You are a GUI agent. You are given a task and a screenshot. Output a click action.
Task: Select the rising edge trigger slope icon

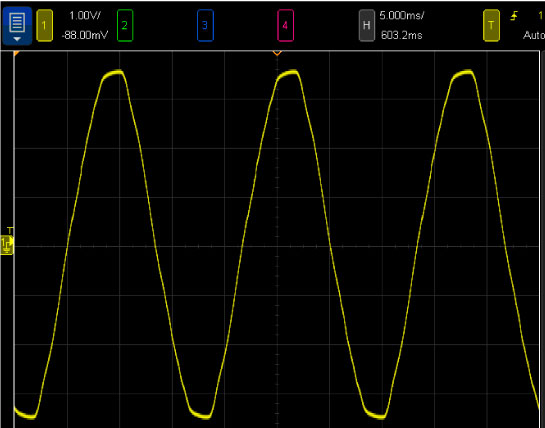point(514,16)
